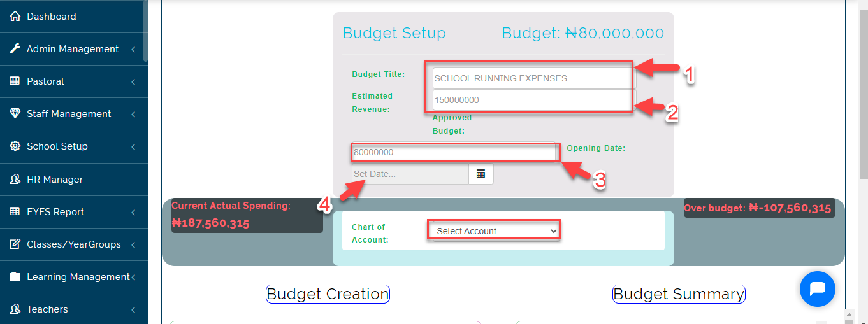Click the Budget Creation button
Screen dimensions: 868x324
(x=328, y=294)
